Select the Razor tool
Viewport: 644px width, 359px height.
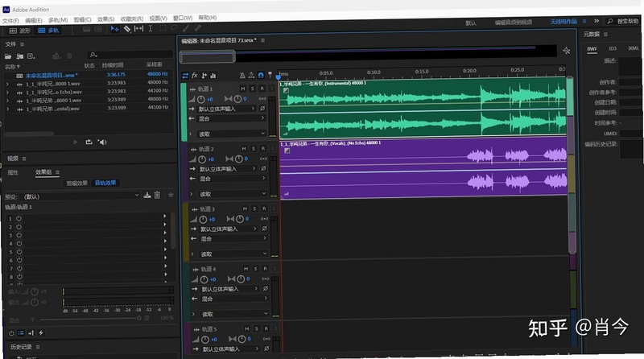(x=127, y=29)
